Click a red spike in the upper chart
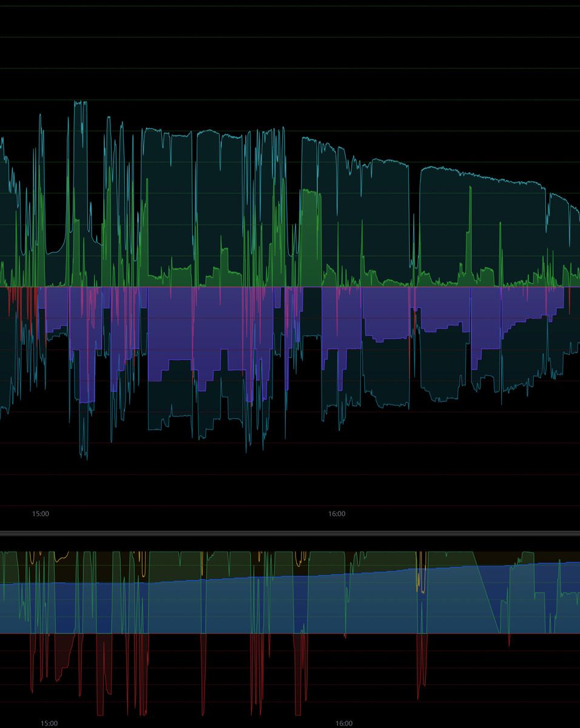The height and width of the screenshot is (728, 580). pyautogui.click(x=24, y=303)
